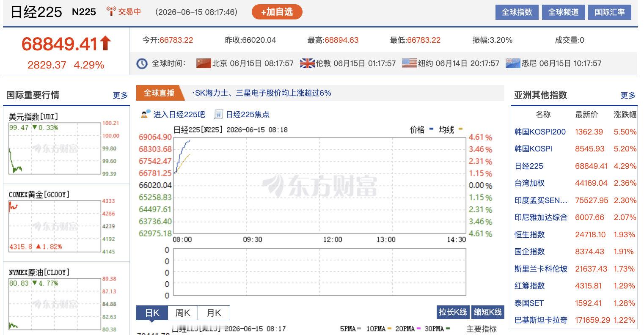The image size is (644, 335).
Task: Click the Australia flag next to 悉尼
Action: pyautogui.click(x=513, y=63)
